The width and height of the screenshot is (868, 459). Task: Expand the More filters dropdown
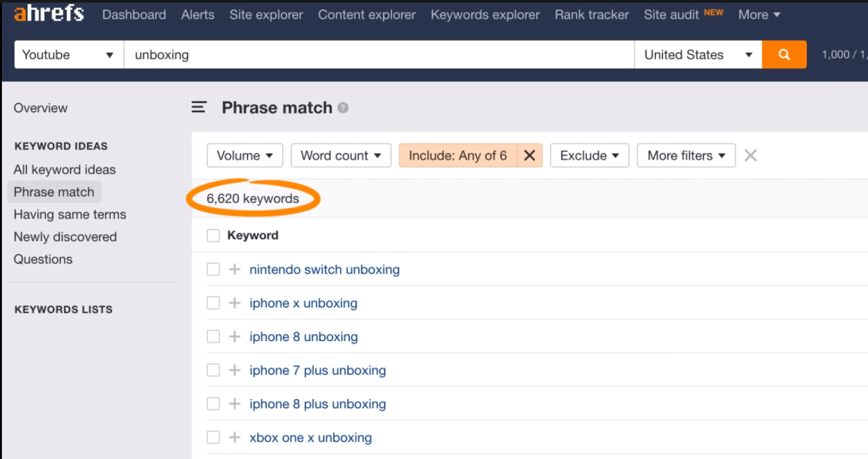pos(686,155)
